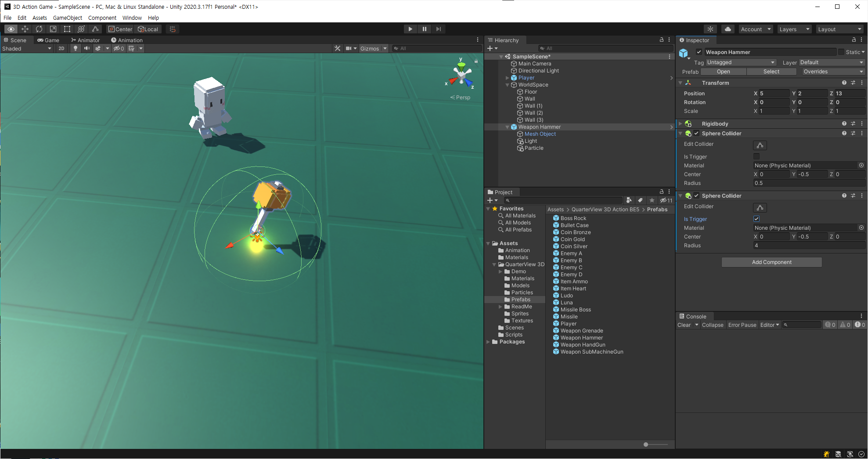The height and width of the screenshot is (459, 868).
Task: Collapse the WorldSpace tree node
Action: (508, 85)
